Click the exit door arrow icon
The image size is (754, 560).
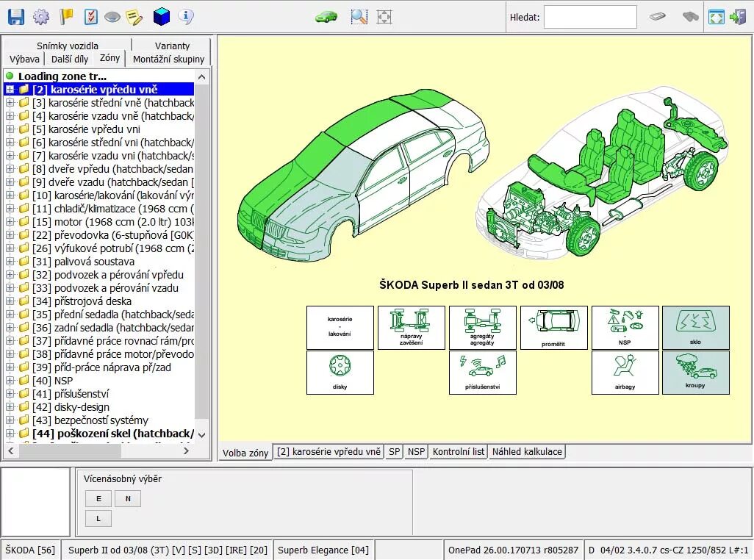click(738, 18)
